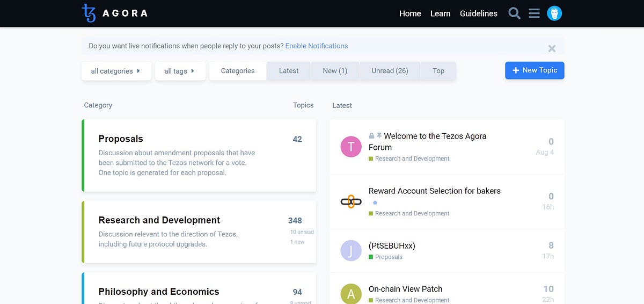Click Proposals tag under (PtSEBUHxx) topic

[x=385, y=257]
